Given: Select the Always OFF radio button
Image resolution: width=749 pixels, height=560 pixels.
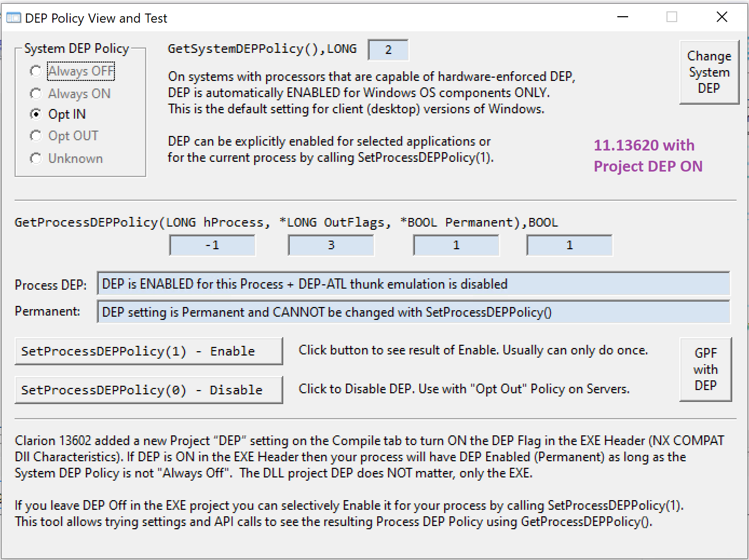Looking at the screenshot, I should tap(36, 71).
